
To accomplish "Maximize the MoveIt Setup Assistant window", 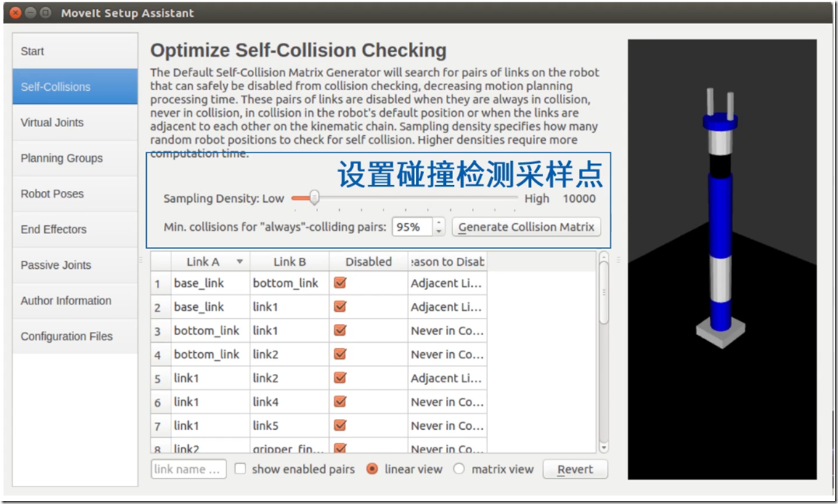I will pos(46,13).
